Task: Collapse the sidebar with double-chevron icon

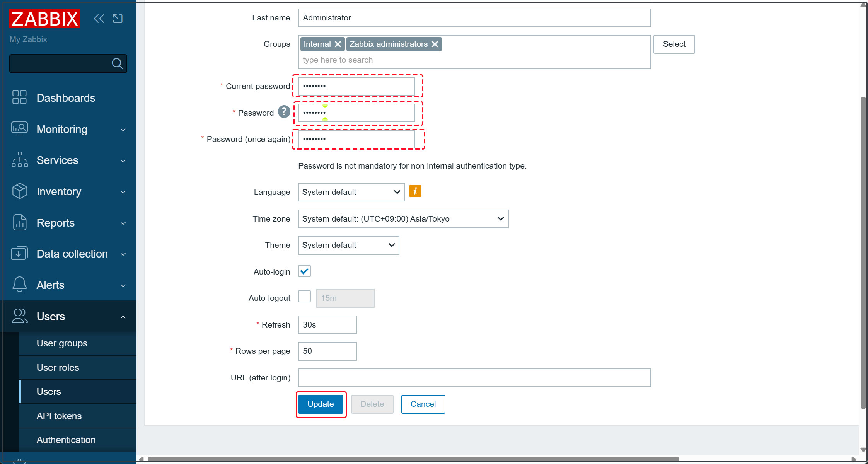Action: coord(99,19)
